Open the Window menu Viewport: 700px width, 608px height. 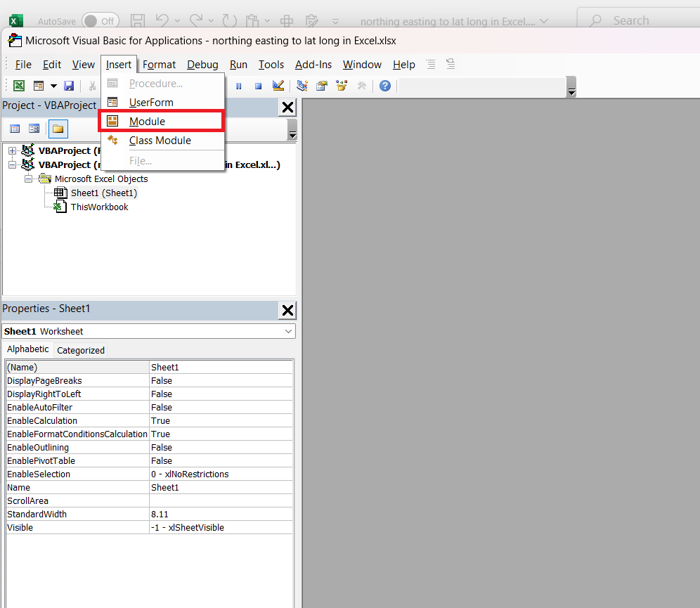[x=362, y=65]
